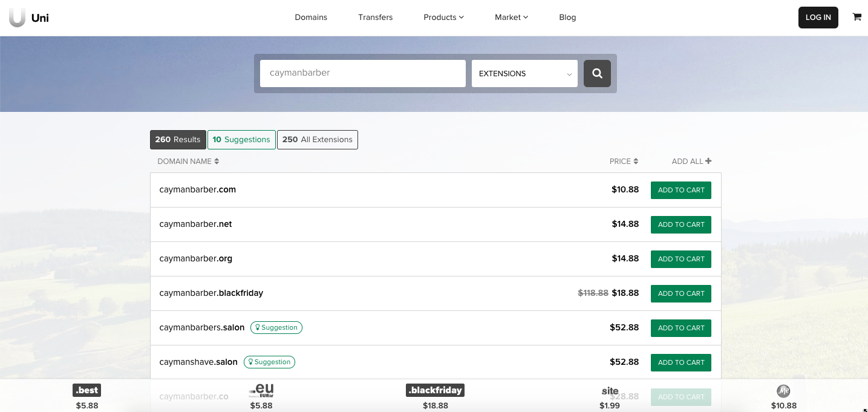The width and height of the screenshot is (868, 412).
Task: Click the $1.99 price under site
Action: click(x=610, y=405)
